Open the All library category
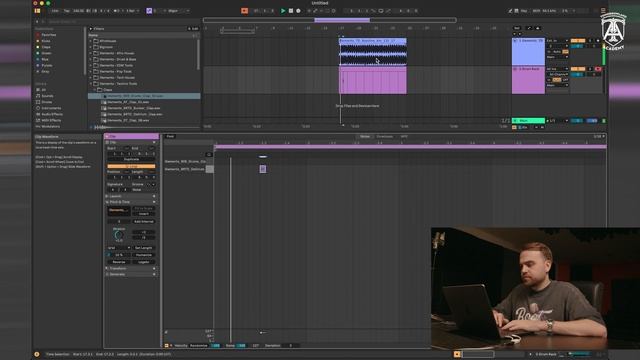This screenshot has width=640, height=360. [x=44, y=90]
